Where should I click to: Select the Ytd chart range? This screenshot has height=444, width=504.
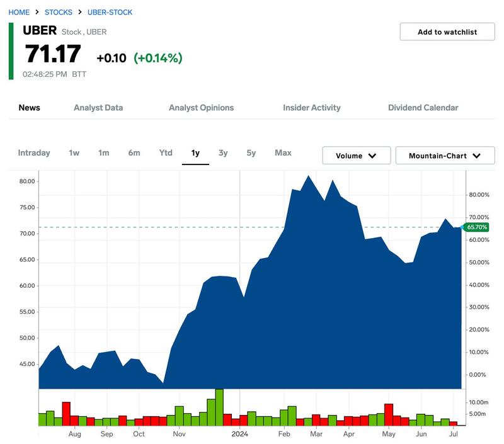pyautogui.click(x=166, y=153)
